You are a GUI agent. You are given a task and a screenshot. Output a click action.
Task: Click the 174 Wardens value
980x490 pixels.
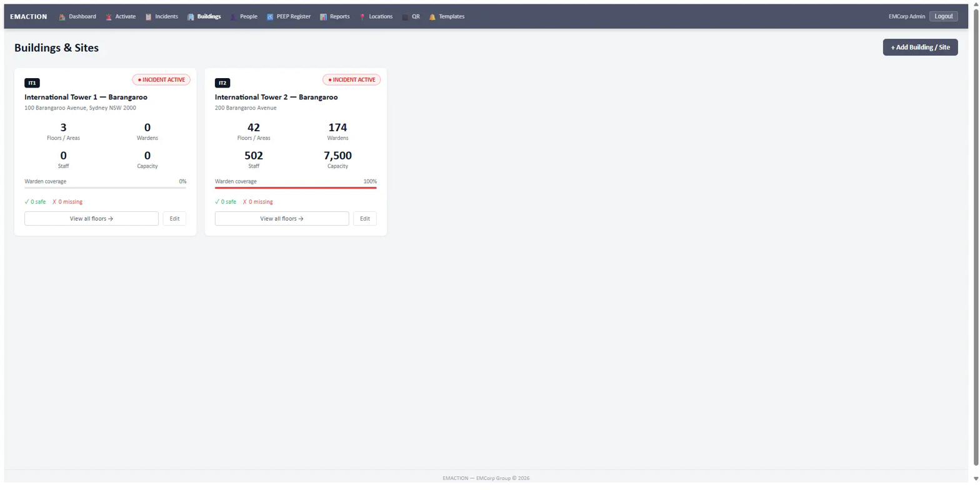337,127
